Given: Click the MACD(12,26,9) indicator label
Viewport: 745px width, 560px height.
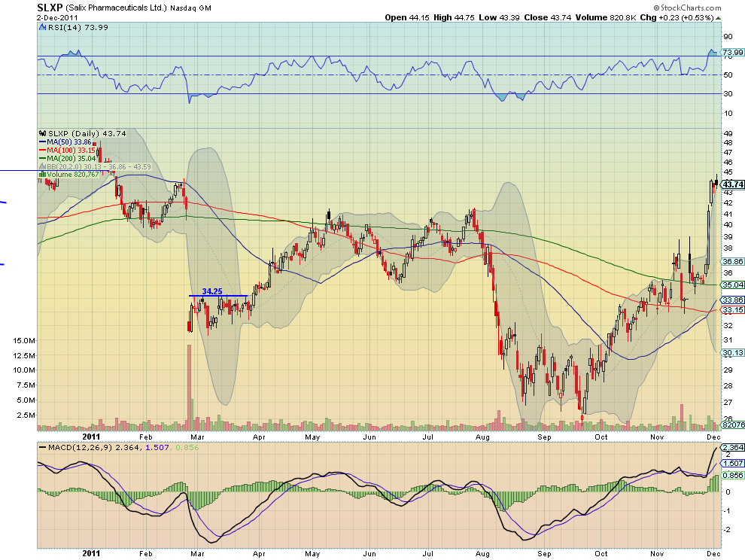Looking at the screenshot, I should 81,447.
